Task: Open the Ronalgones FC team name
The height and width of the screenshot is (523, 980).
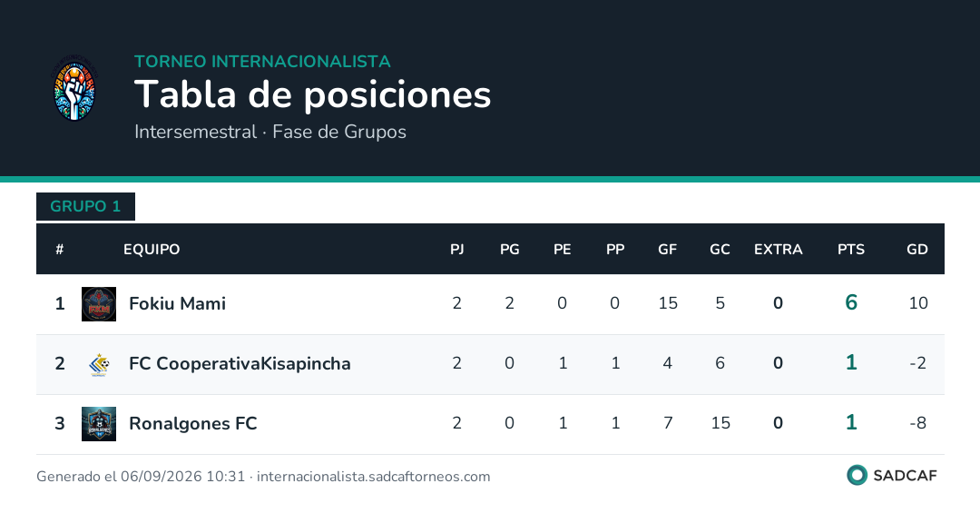Action: pyautogui.click(x=193, y=423)
